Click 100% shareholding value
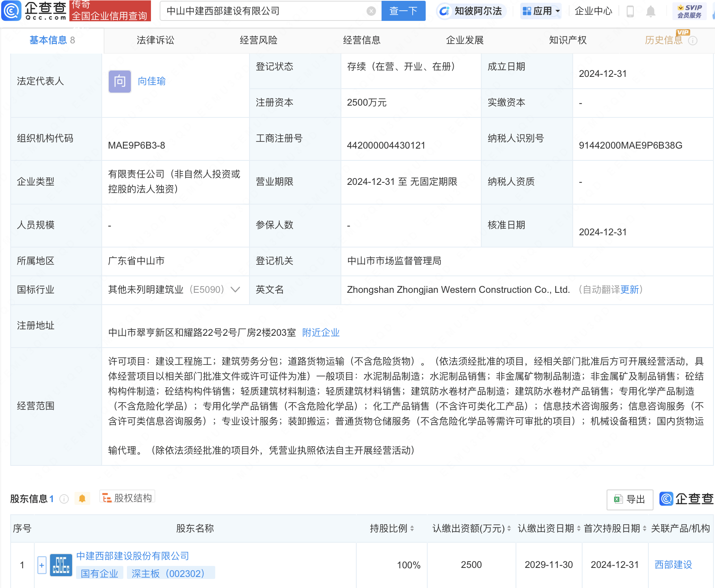This screenshot has height=588, width=715. pos(408,565)
